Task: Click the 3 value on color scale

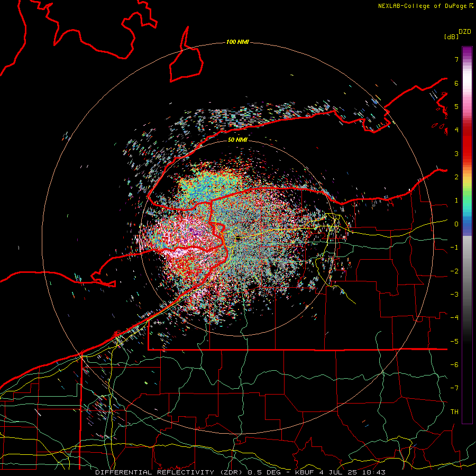Action: (x=456, y=153)
